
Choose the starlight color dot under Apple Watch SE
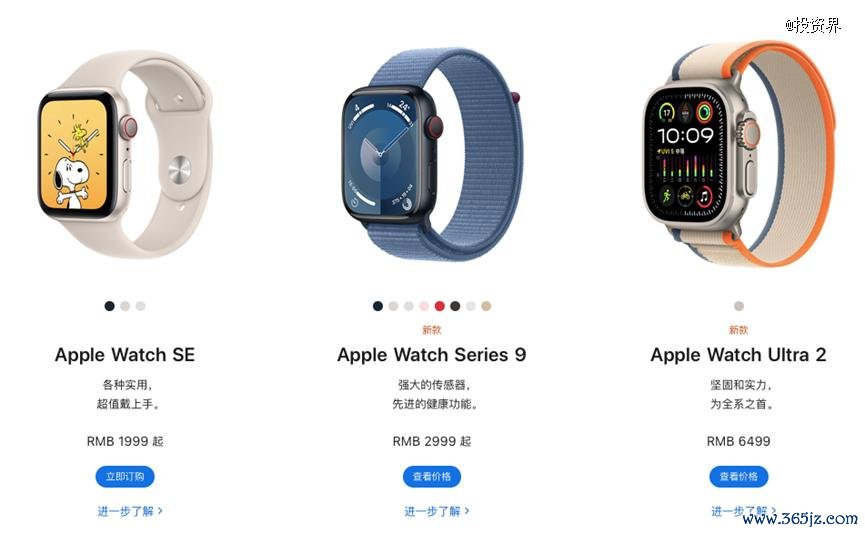coord(125,306)
